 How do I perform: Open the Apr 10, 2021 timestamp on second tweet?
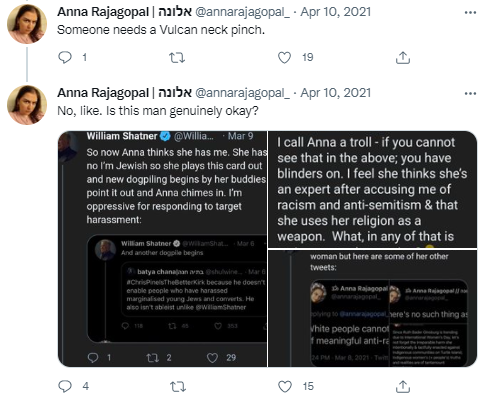point(336,93)
